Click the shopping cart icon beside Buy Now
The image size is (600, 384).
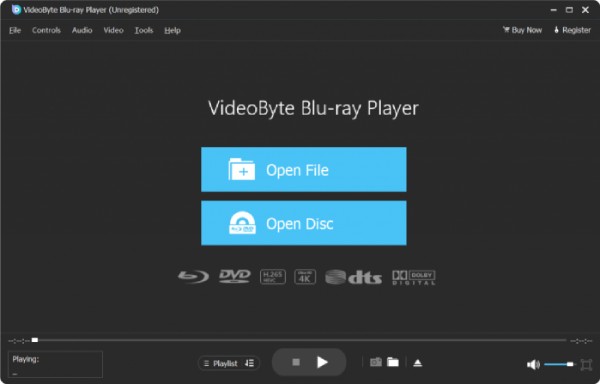click(506, 29)
